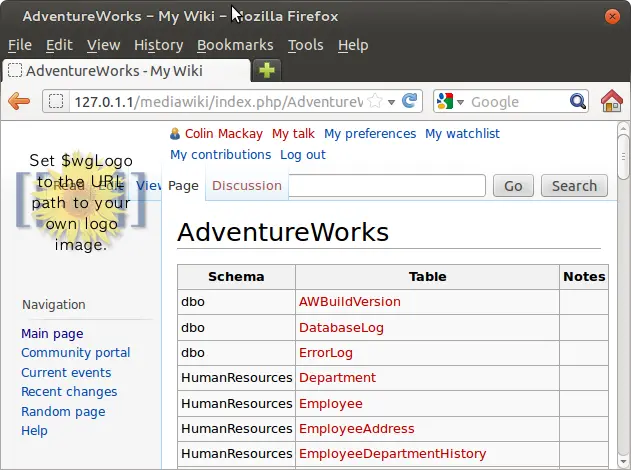Viewport: 631px width, 470px height.
Task: Click HumanResources cell in the Department row
Action: 237,378
